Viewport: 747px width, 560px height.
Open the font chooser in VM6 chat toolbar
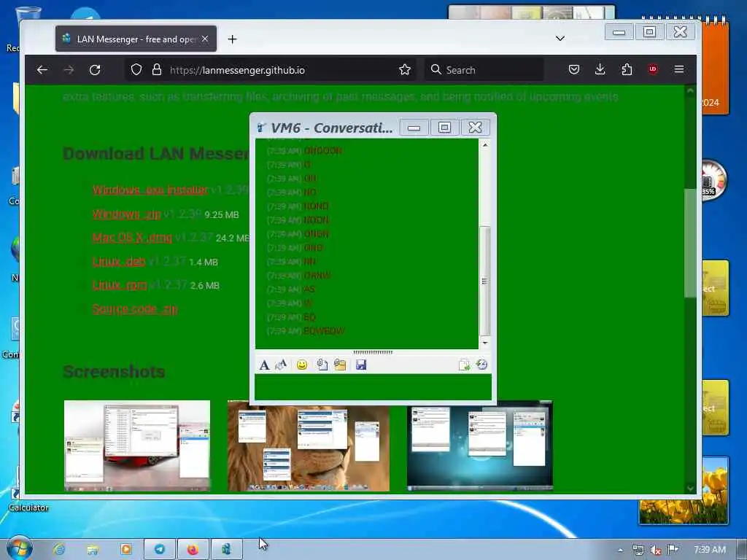(264, 365)
